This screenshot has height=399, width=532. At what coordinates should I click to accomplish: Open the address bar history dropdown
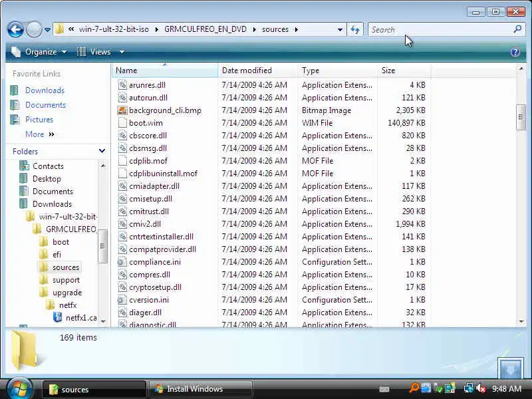(340, 29)
